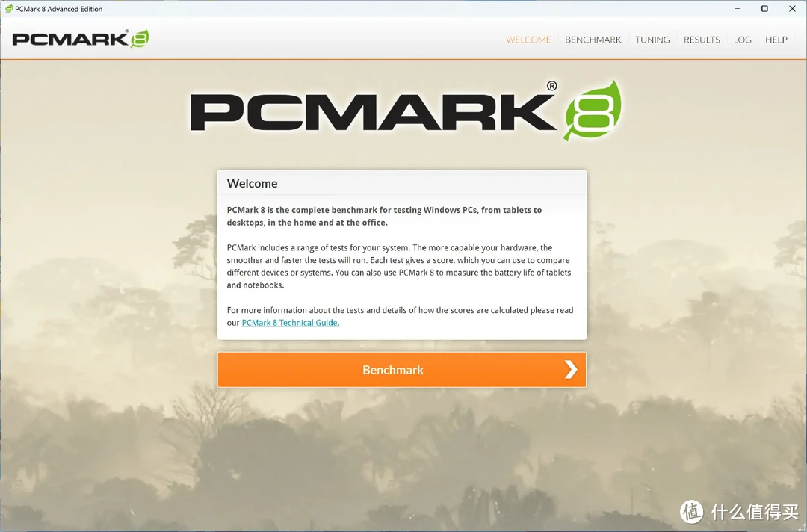The height and width of the screenshot is (532, 807).
Task: Click the PCMark app icon in title bar
Action: 9,9
